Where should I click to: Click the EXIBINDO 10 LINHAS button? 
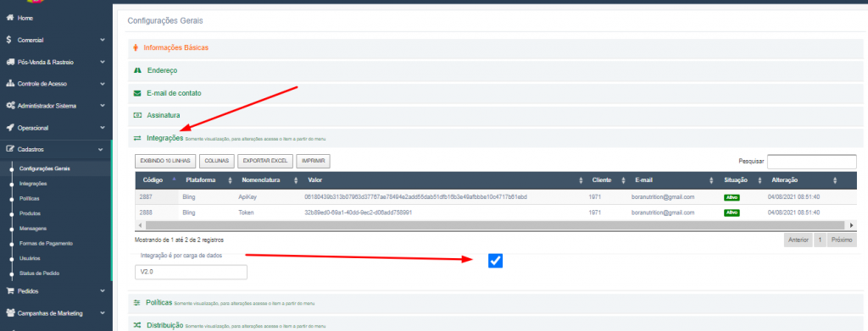(x=165, y=161)
